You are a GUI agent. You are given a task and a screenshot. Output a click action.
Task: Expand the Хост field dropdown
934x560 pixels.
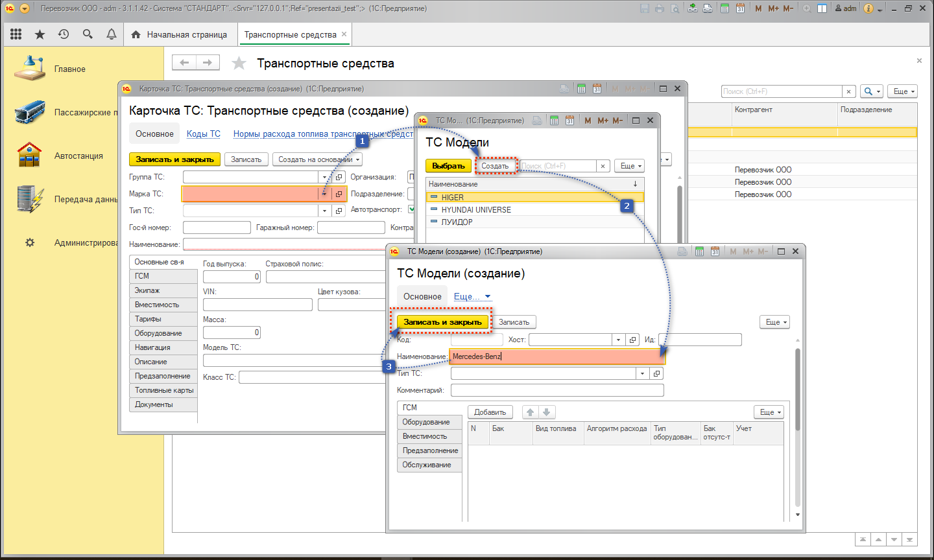pyautogui.click(x=618, y=340)
